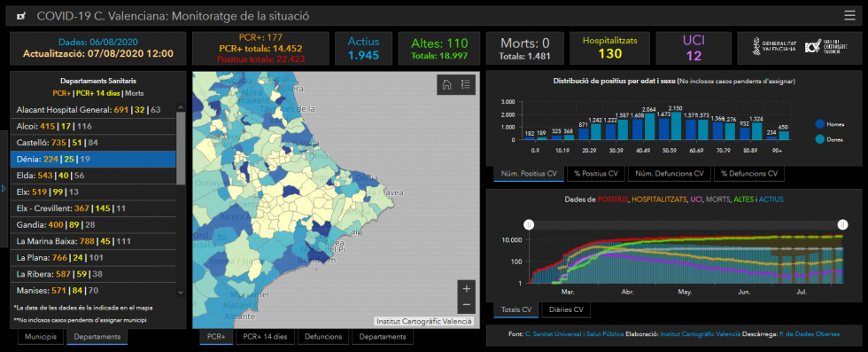Select the Elx: 519 row
This screenshot has height=352, width=868.
93,192
